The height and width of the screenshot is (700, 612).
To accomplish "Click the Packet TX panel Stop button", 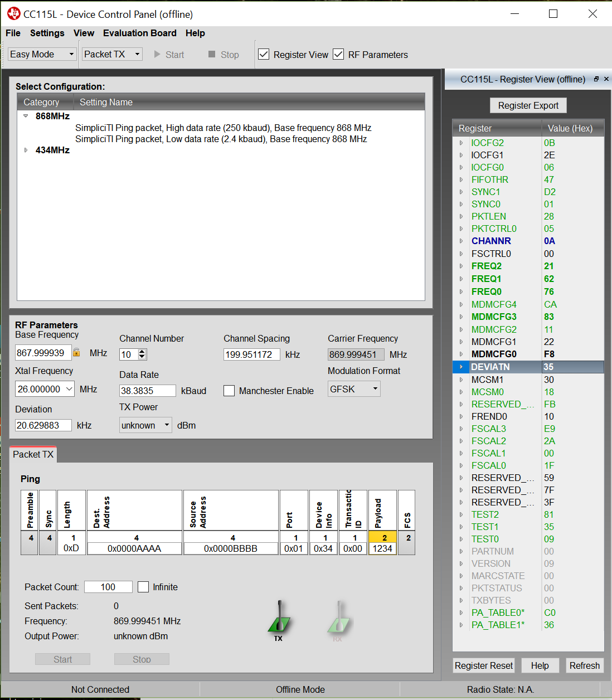I will (x=142, y=659).
